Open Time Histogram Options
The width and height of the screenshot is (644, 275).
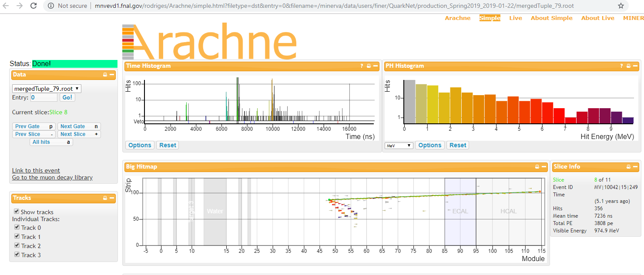140,145
